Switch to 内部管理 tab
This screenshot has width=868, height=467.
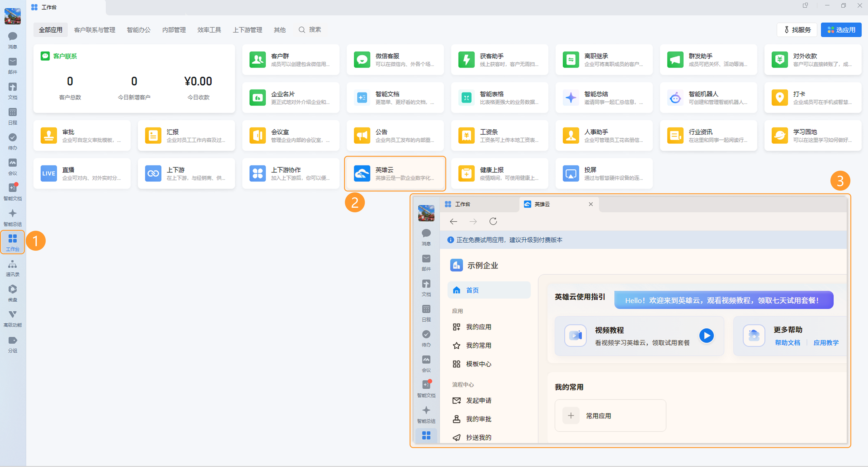[174, 30]
